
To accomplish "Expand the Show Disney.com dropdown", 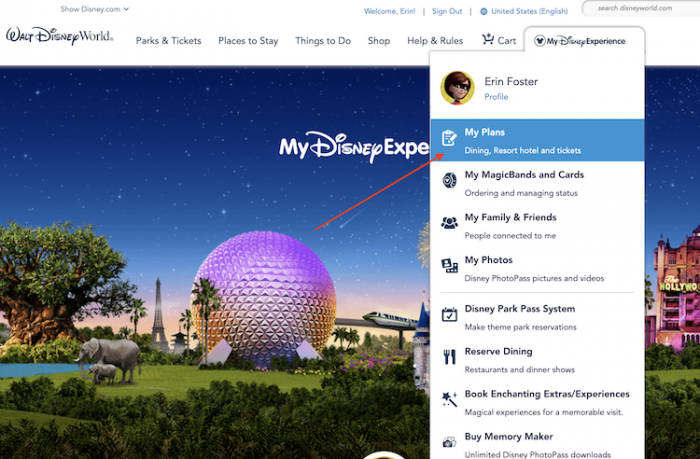I will [x=95, y=9].
